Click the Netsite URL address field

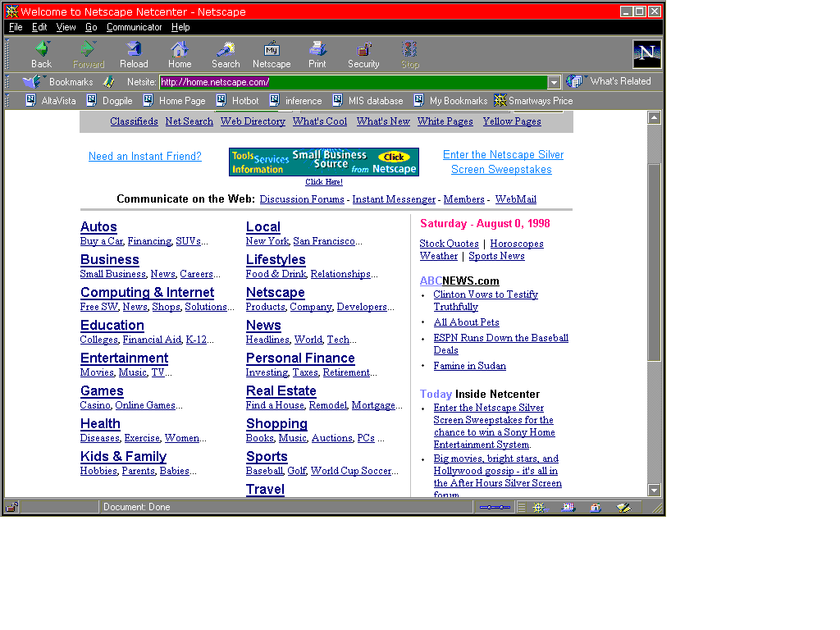click(353, 82)
